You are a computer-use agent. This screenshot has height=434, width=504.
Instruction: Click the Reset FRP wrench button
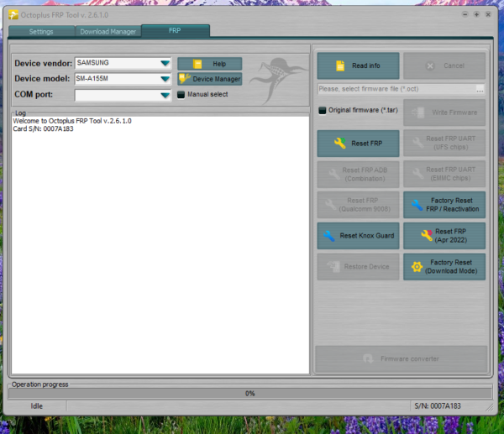point(359,144)
